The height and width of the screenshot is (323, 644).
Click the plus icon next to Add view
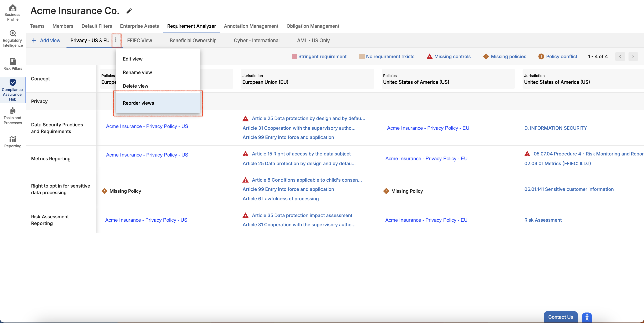click(34, 40)
